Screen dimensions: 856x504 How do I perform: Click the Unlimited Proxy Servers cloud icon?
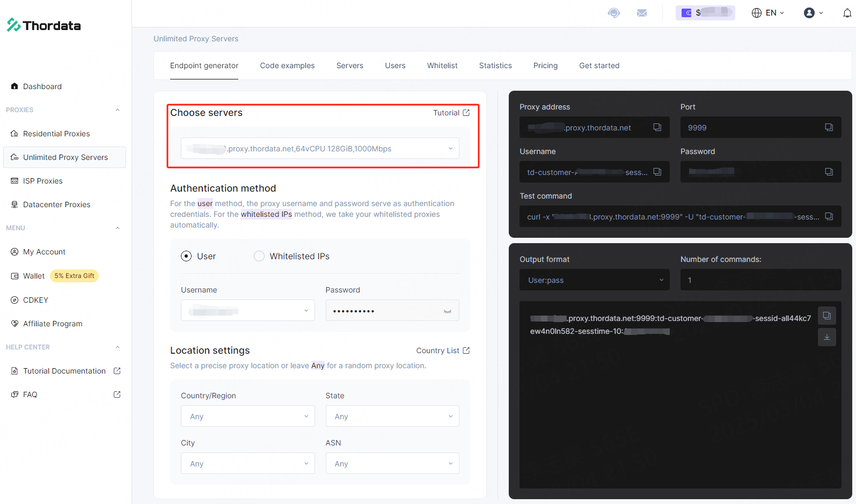[x=14, y=157]
